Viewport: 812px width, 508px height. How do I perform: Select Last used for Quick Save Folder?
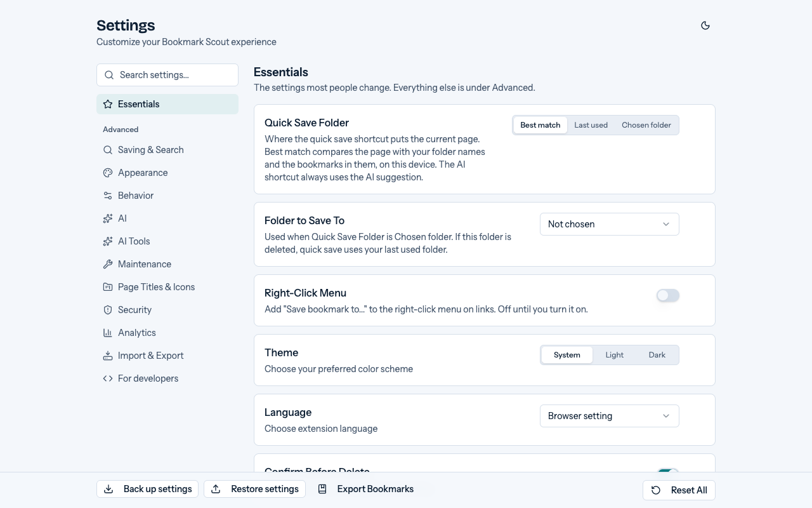(x=591, y=125)
